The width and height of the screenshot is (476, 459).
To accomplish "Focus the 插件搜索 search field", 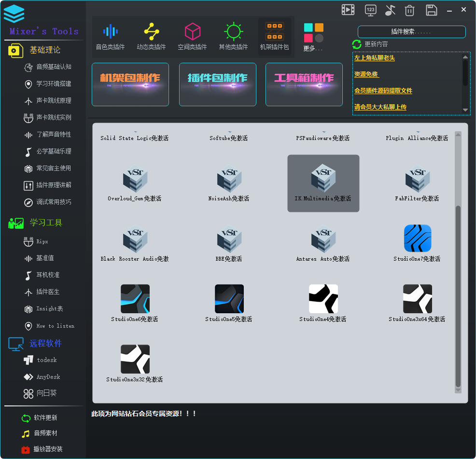I will pyautogui.click(x=412, y=31).
